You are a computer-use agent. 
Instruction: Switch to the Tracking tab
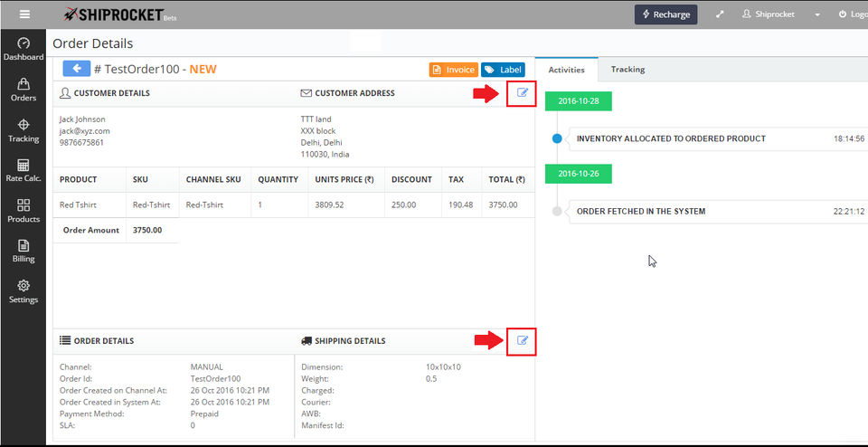pos(627,70)
